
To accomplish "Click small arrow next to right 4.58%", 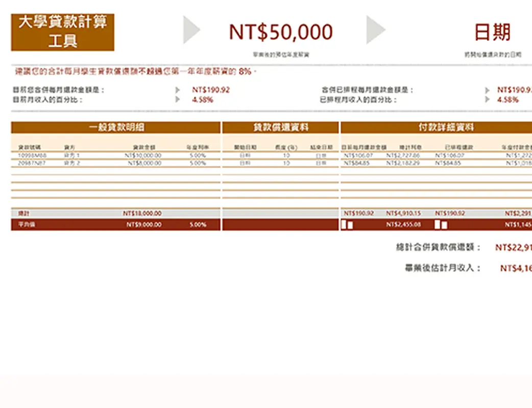I will pyautogui.click(x=488, y=99).
